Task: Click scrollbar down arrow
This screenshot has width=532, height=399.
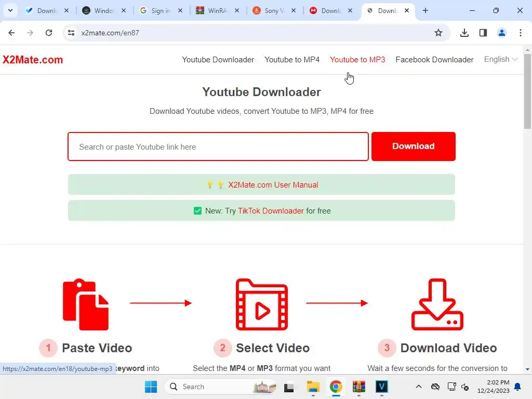Action: click(x=527, y=369)
